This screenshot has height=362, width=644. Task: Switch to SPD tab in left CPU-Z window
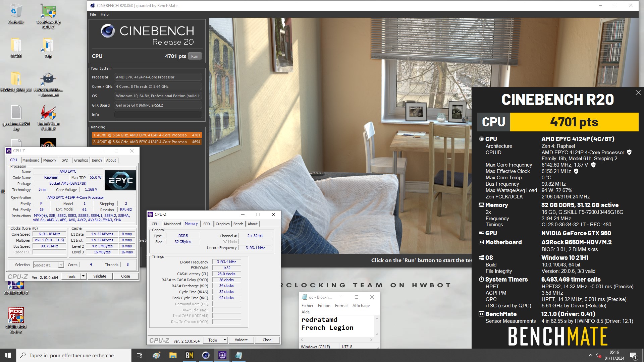(65, 160)
